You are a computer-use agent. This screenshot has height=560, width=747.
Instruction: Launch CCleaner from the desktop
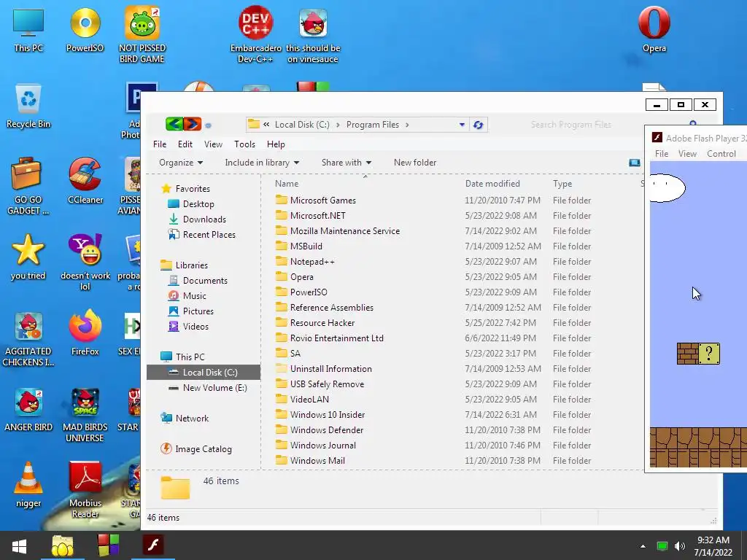click(x=85, y=181)
